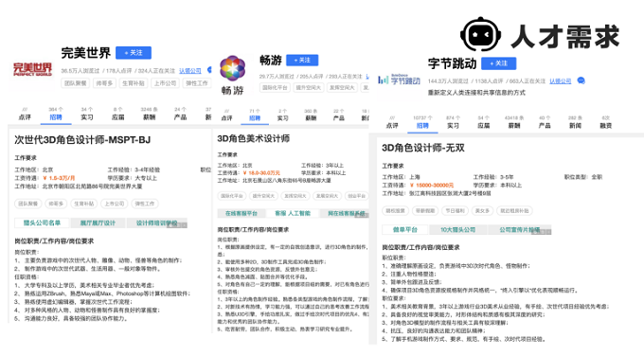
Task: Click the 帅哥多 tag under the 完美世界 header
Action: pyautogui.click(x=104, y=83)
